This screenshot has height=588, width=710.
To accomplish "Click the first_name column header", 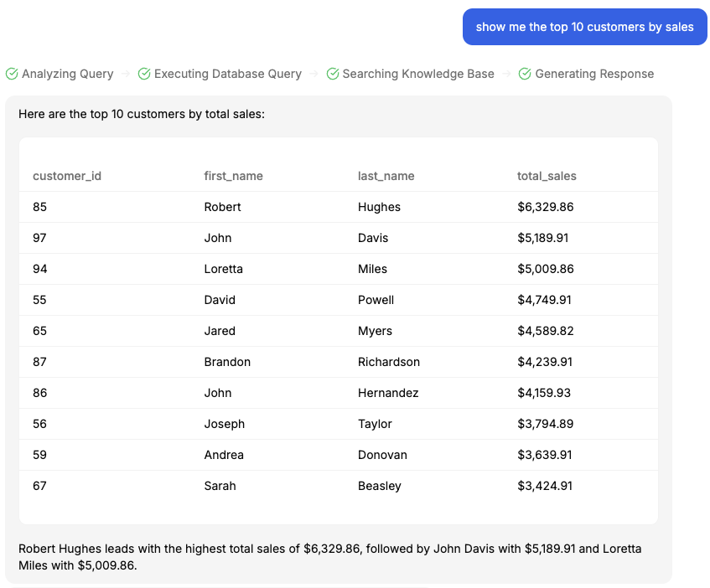I will coord(233,176).
